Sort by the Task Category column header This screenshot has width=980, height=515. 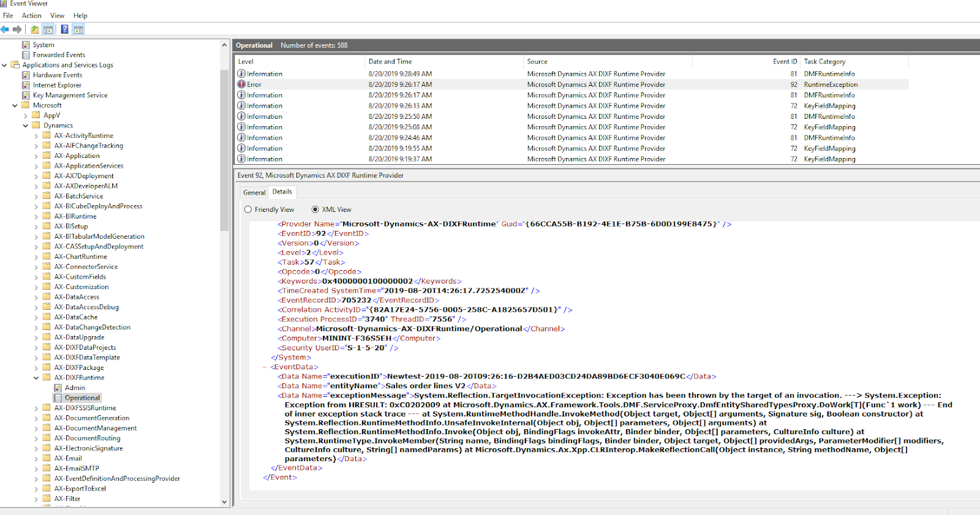(x=855, y=62)
